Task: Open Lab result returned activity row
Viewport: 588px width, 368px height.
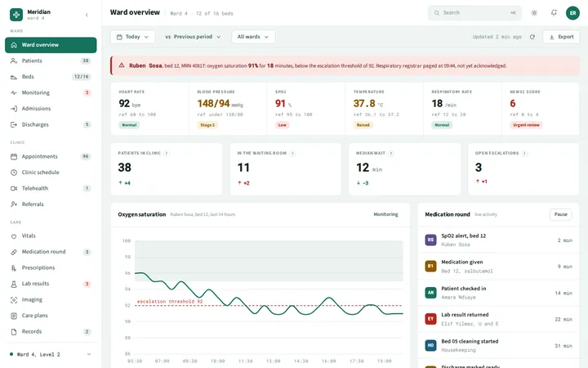Action: point(498,319)
